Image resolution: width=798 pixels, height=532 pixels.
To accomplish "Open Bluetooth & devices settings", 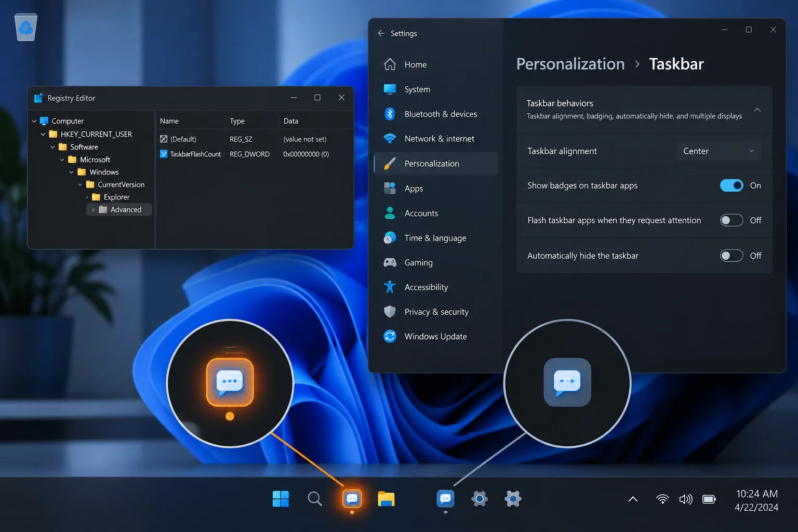I will (436, 114).
